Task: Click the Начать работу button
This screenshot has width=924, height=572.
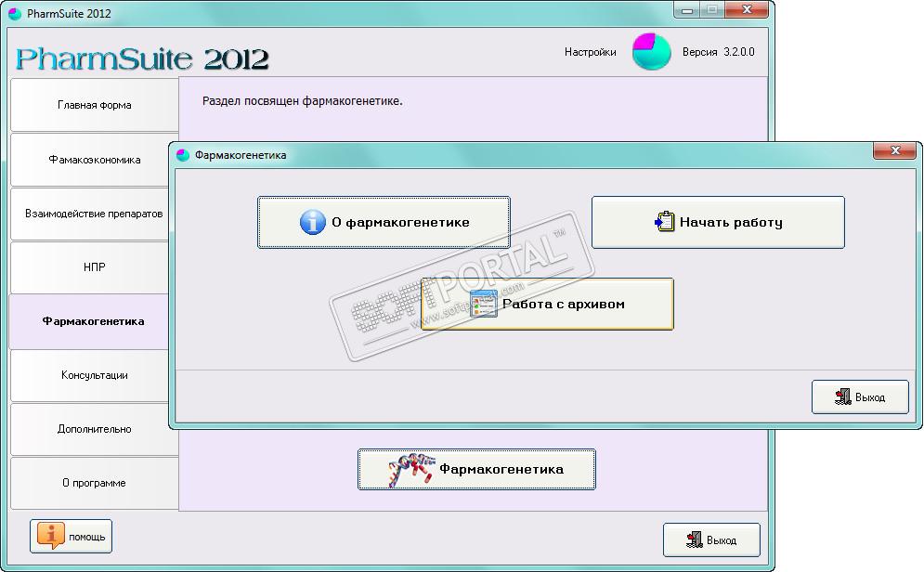Action: pyautogui.click(x=718, y=222)
